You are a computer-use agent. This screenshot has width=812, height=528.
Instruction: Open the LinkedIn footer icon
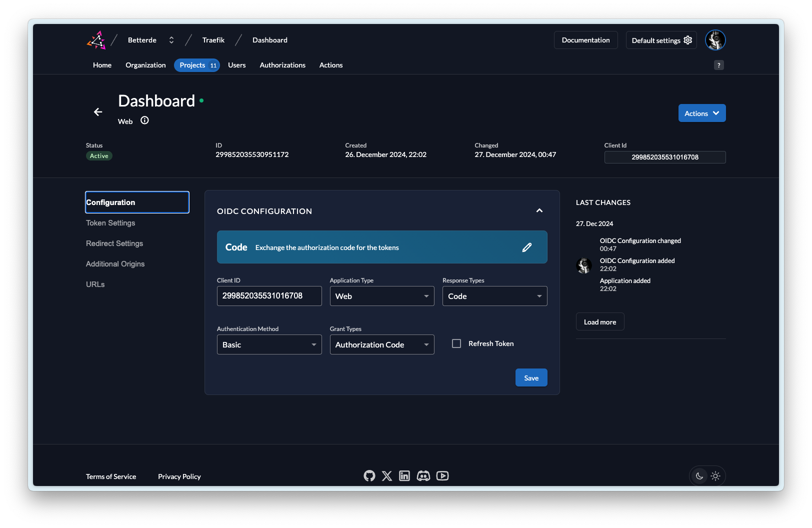pyautogui.click(x=404, y=476)
